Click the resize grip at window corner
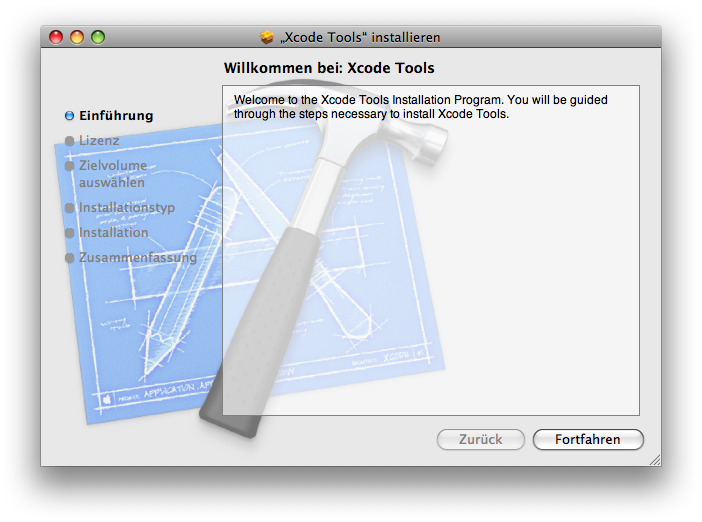 click(655, 460)
